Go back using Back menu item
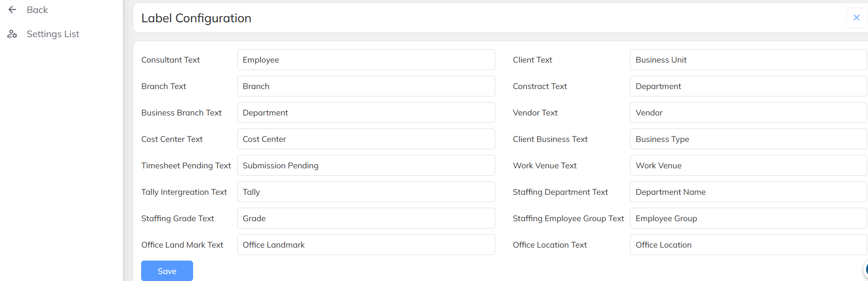Image resolution: width=868 pixels, height=281 pixels. coord(37,10)
